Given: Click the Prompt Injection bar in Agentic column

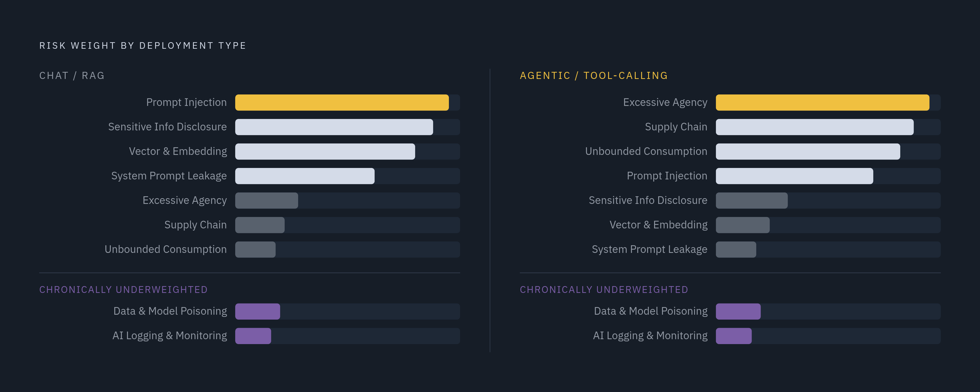Looking at the screenshot, I should pyautogui.click(x=794, y=176).
